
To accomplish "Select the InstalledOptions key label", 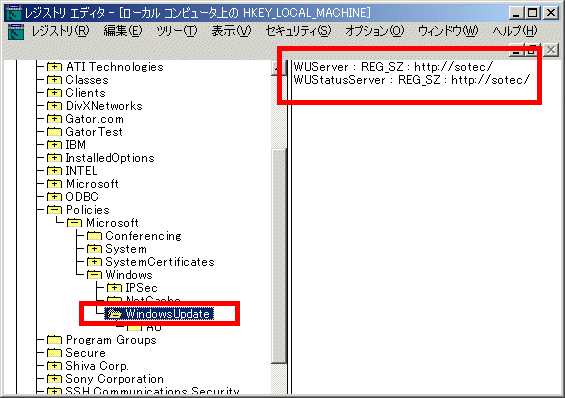I will 110,158.
